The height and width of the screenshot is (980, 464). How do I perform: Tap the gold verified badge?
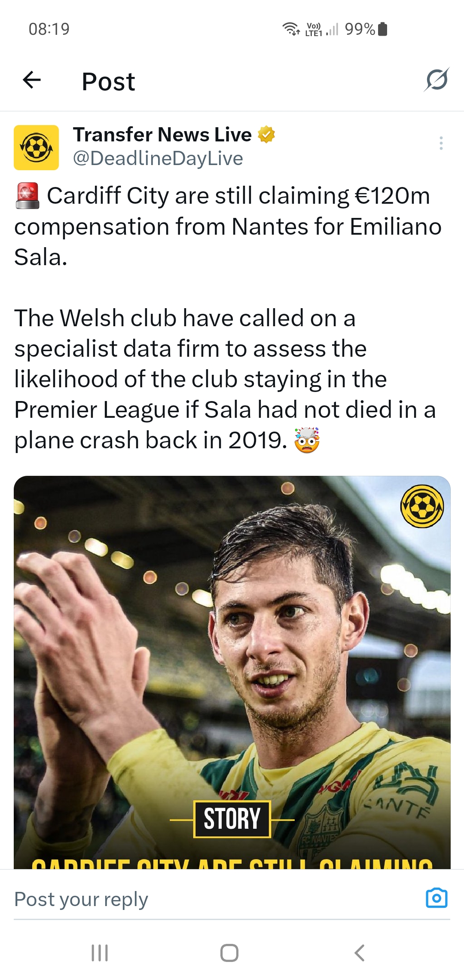point(266,135)
